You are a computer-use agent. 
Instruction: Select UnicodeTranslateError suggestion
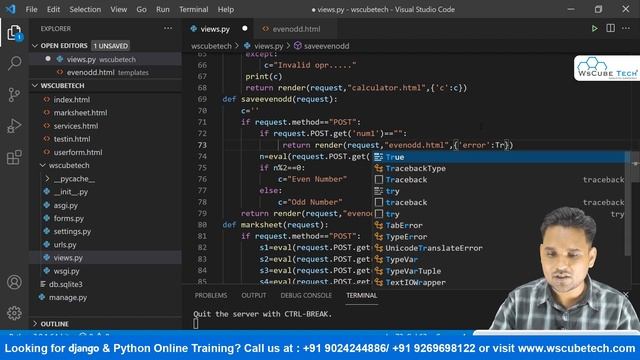coord(500,248)
